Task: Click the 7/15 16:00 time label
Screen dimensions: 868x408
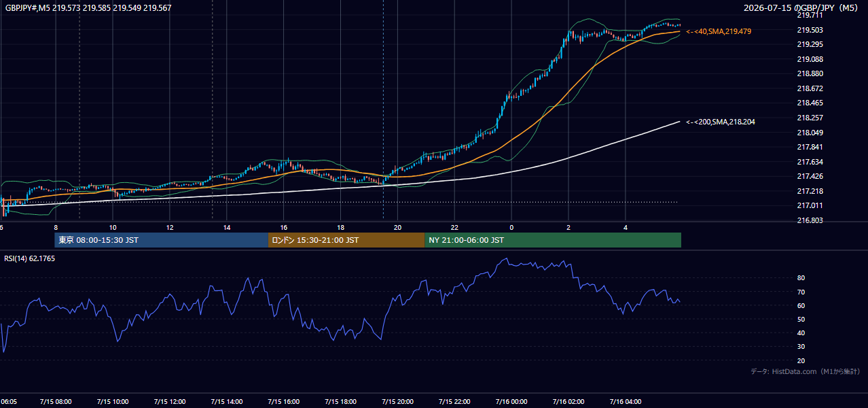Action: pos(284,402)
